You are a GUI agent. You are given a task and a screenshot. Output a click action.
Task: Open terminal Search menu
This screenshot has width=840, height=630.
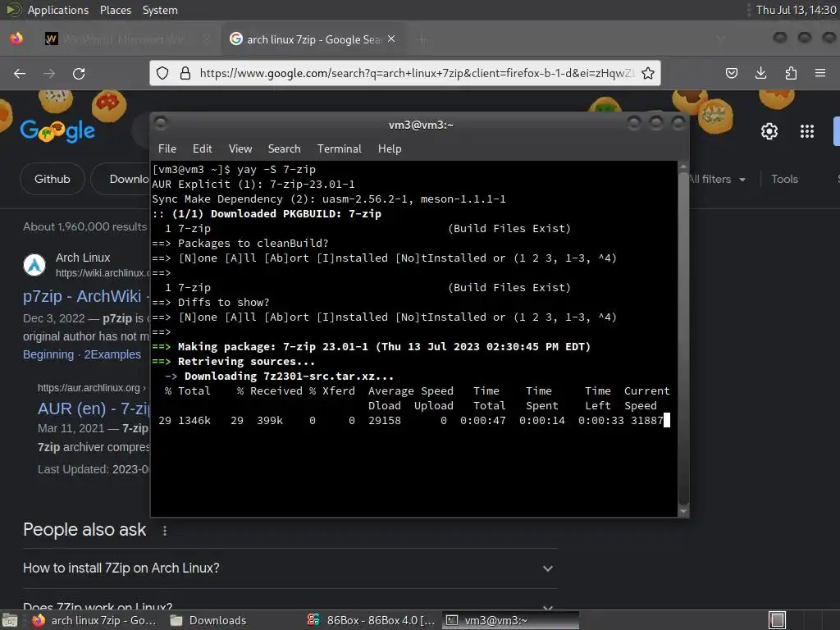point(284,148)
